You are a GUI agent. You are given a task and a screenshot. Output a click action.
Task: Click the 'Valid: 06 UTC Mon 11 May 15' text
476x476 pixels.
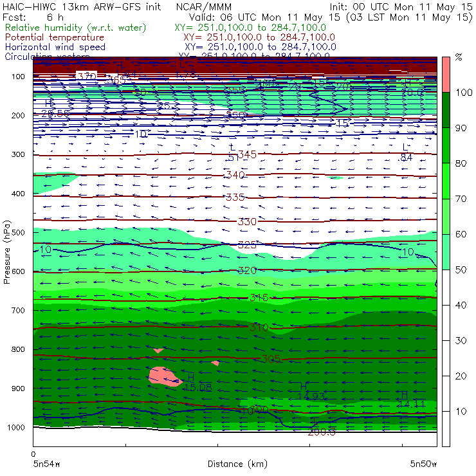click(264, 17)
